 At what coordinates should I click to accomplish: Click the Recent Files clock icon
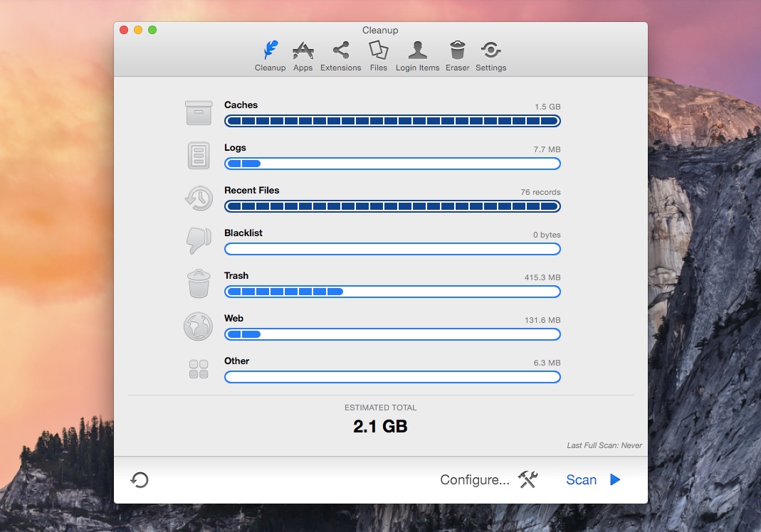pos(199,198)
